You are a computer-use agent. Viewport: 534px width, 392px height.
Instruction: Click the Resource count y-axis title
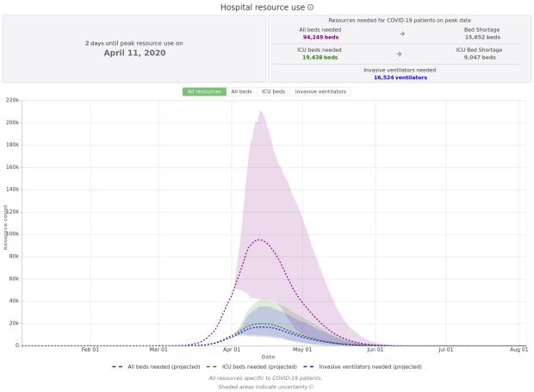(x=5, y=227)
